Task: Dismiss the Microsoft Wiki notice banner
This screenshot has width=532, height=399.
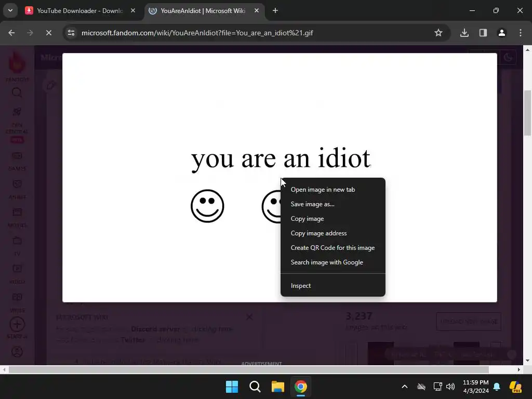Action: pyautogui.click(x=249, y=317)
